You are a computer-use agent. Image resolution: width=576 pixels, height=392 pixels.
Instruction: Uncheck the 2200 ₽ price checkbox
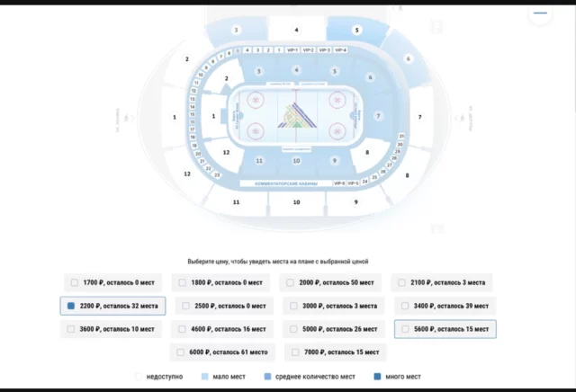(x=71, y=306)
